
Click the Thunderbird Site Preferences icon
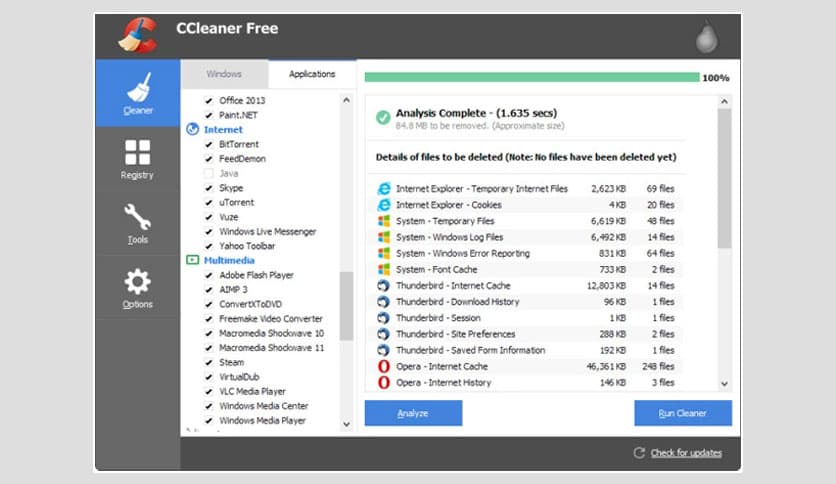(x=384, y=334)
